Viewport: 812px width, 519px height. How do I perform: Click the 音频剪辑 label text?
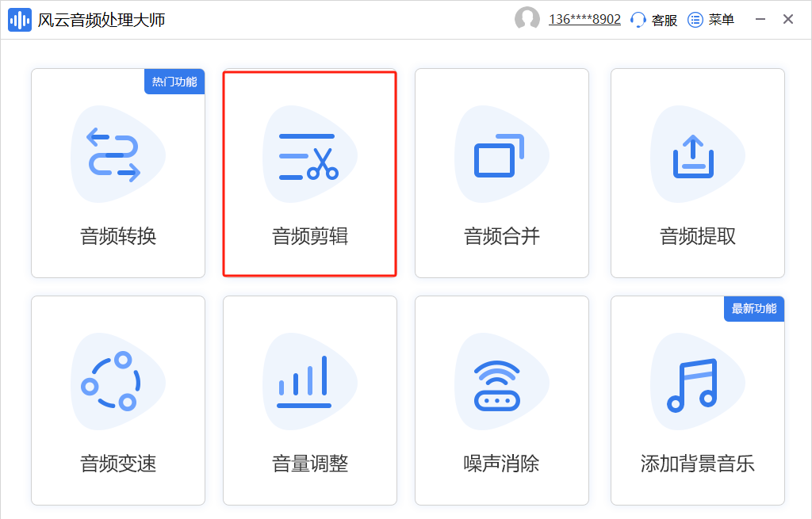point(310,236)
